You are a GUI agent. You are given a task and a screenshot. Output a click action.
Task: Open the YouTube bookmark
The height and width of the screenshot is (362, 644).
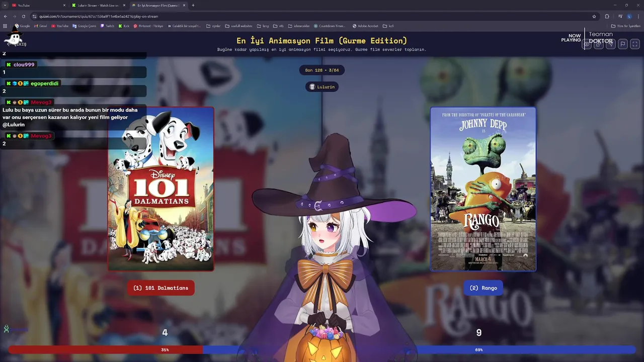click(59, 26)
